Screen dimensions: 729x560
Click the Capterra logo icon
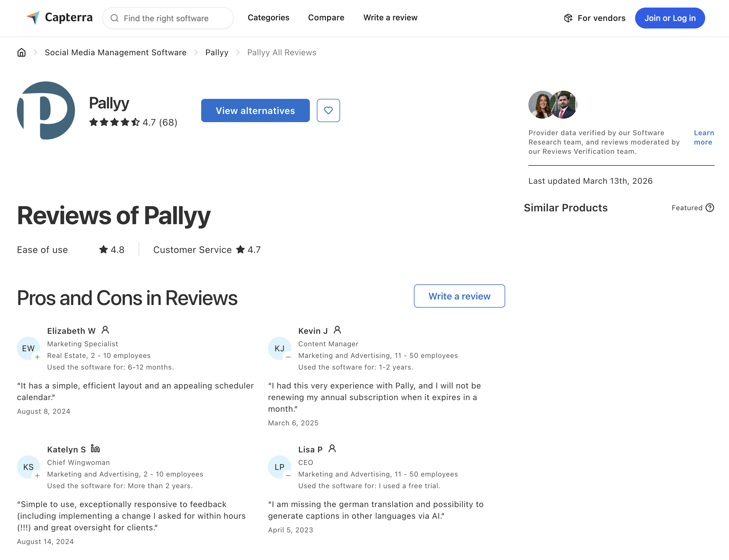[34, 18]
